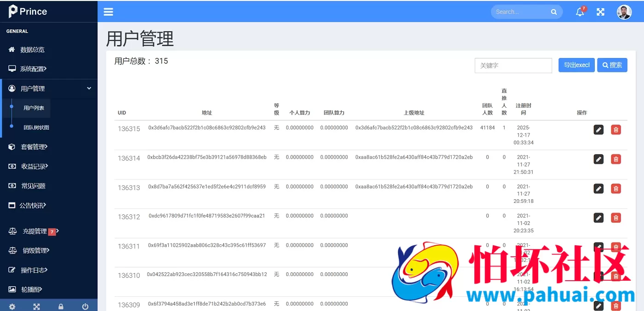Click UID 136310 cell

tap(129, 276)
